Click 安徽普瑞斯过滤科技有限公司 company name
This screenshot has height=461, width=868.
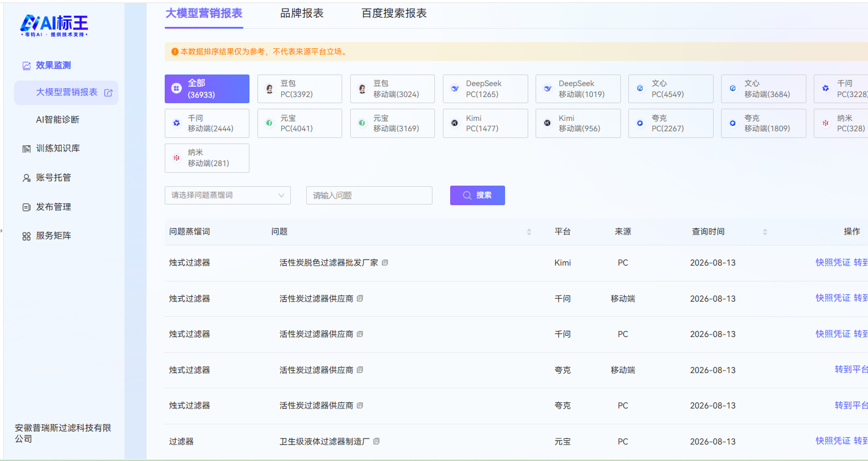pyautogui.click(x=63, y=434)
